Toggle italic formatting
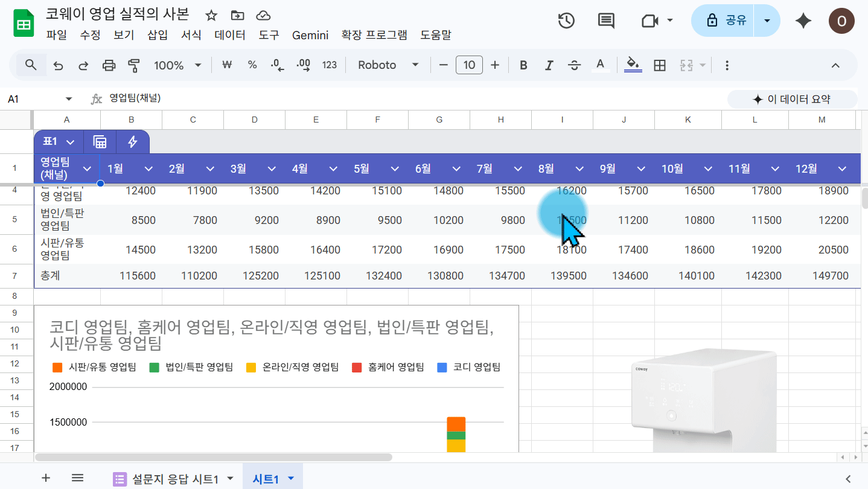 coord(549,65)
